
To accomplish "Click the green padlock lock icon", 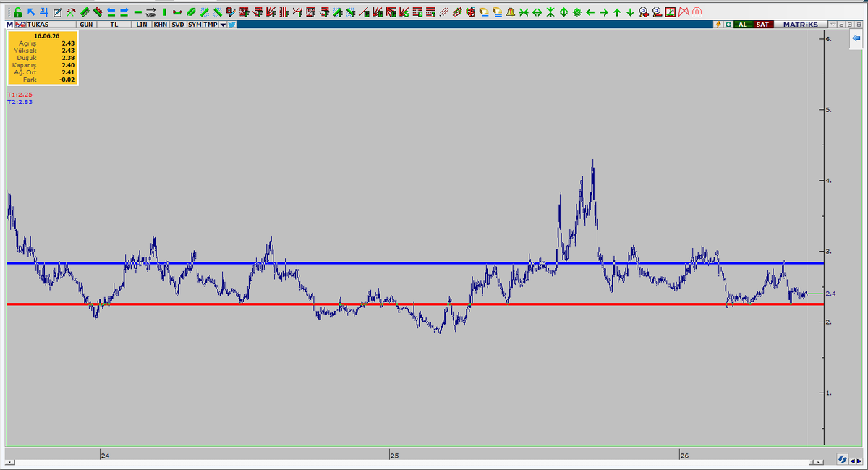I will click(x=17, y=12).
